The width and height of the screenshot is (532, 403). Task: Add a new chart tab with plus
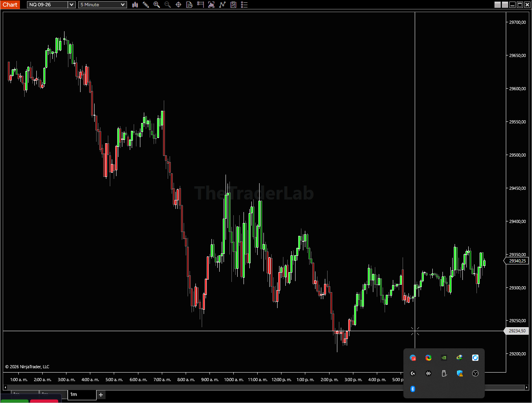[101, 395]
